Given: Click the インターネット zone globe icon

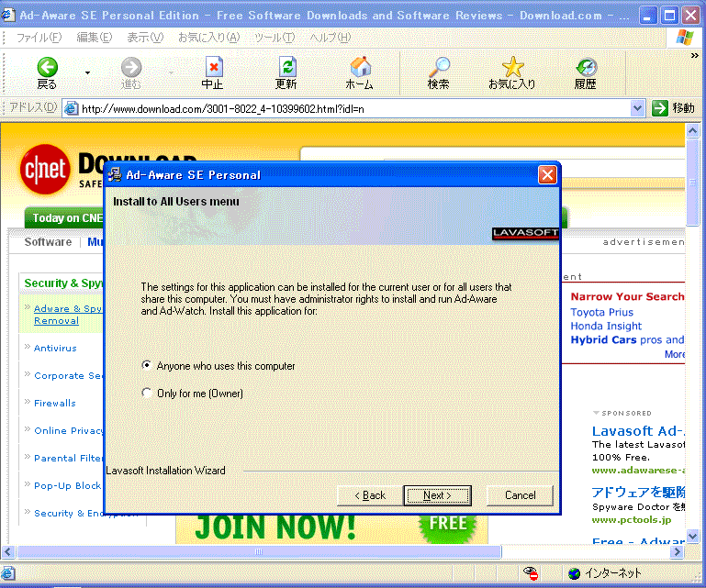Looking at the screenshot, I should click(x=574, y=573).
